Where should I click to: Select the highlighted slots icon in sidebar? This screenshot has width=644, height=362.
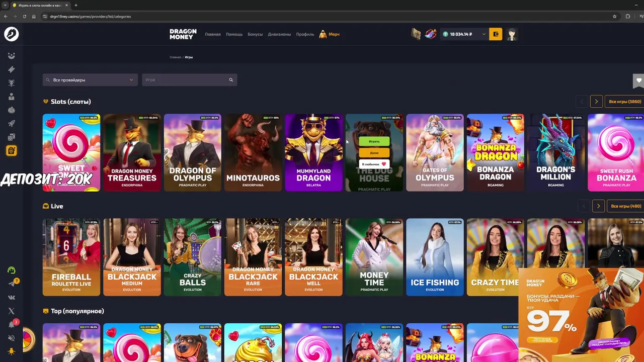click(x=12, y=151)
